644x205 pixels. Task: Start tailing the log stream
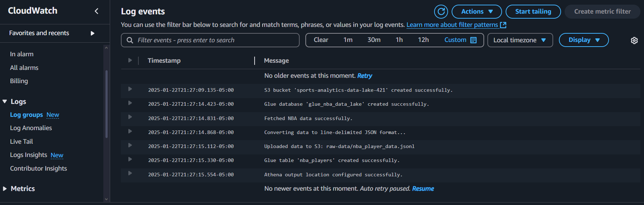533,11
